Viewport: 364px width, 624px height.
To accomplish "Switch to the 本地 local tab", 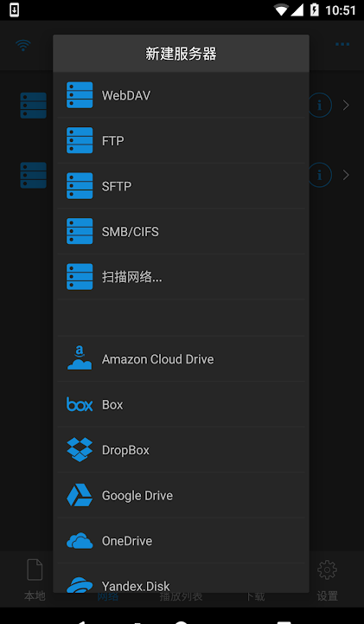I will click(35, 580).
